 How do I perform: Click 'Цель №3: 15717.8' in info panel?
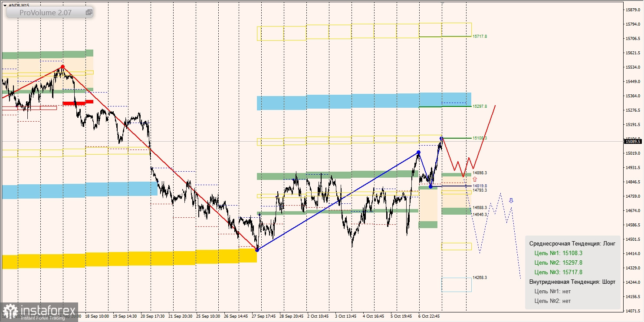point(559,272)
